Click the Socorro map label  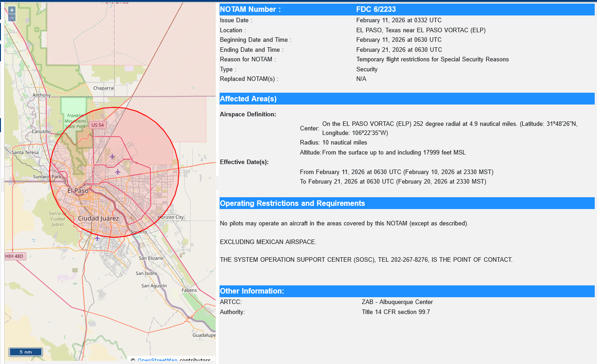pyautogui.click(x=139, y=232)
